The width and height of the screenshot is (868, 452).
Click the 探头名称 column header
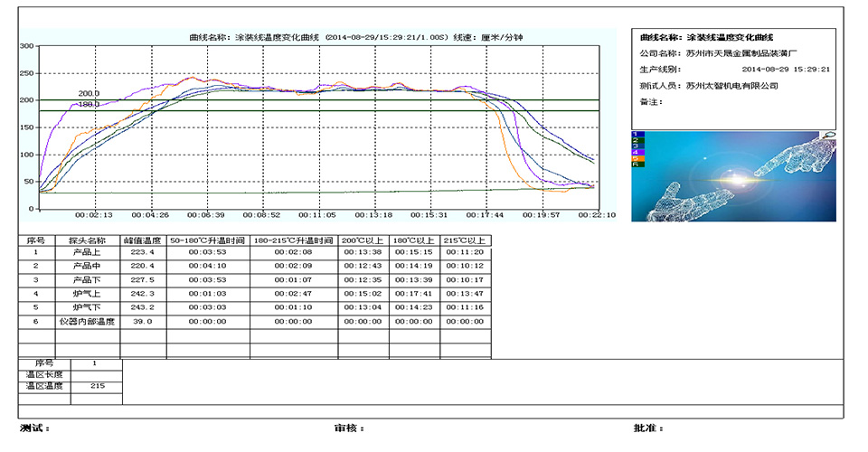coord(87,240)
